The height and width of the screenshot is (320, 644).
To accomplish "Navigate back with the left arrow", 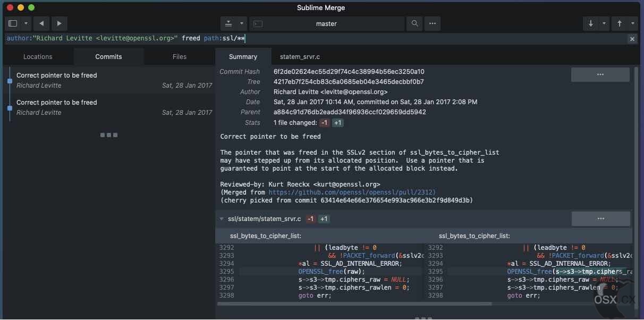I will [x=41, y=23].
